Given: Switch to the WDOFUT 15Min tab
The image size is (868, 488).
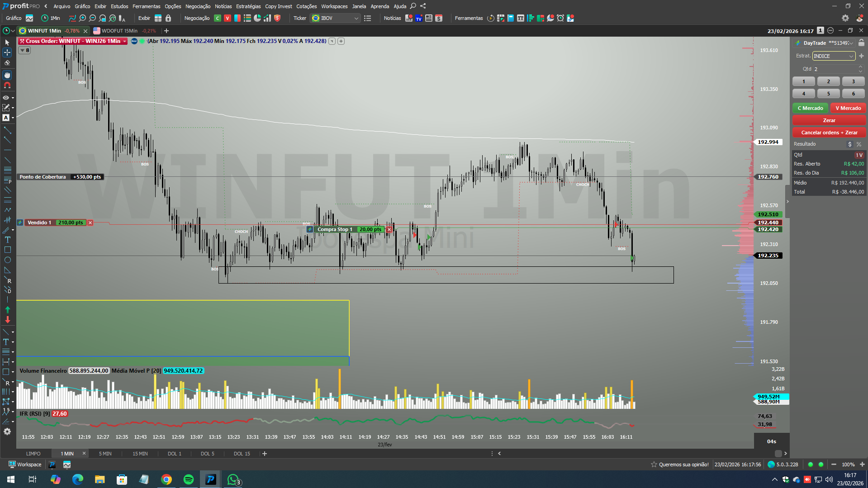Looking at the screenshot, I should tap(119, 31).
